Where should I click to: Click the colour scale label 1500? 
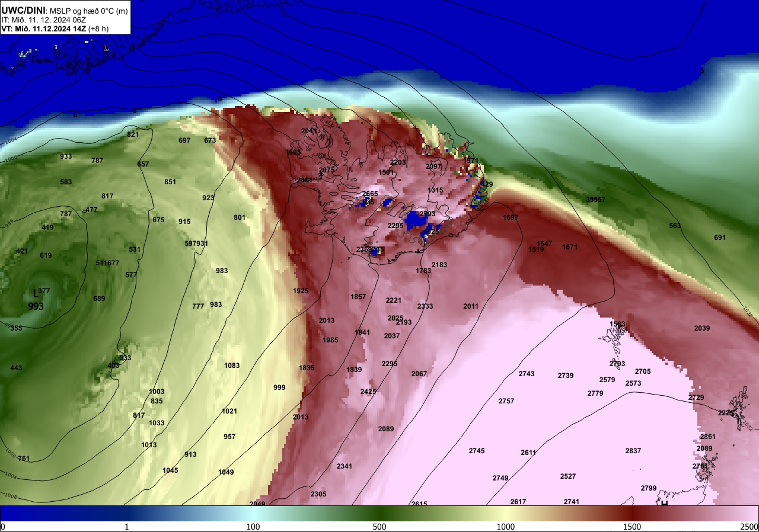click(x=632, y=527)
